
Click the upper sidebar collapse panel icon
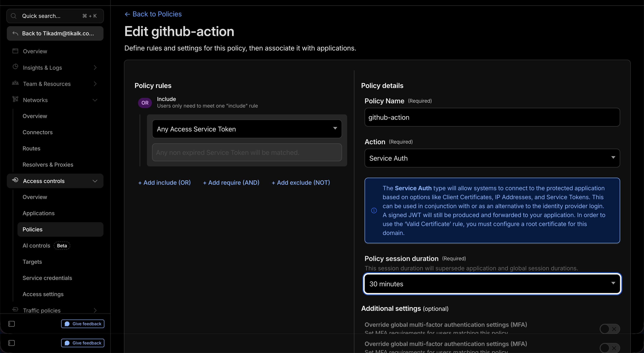[11, 324]
